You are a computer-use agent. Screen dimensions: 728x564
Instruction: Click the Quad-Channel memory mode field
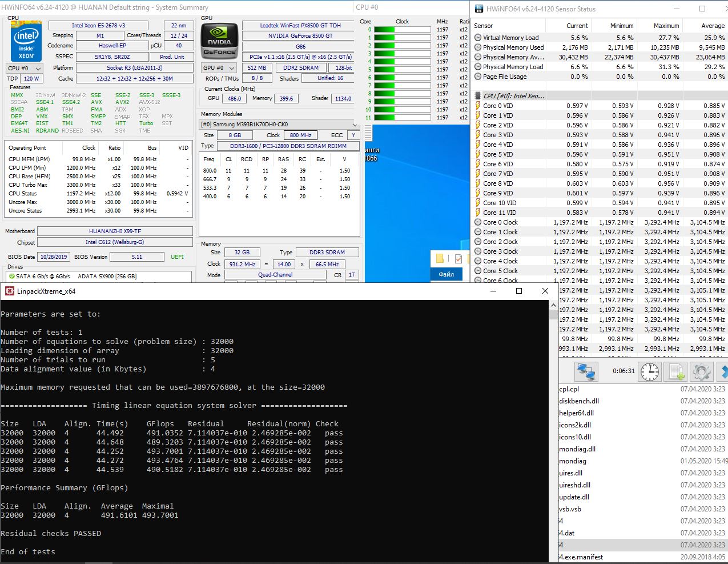pos(275,275)
